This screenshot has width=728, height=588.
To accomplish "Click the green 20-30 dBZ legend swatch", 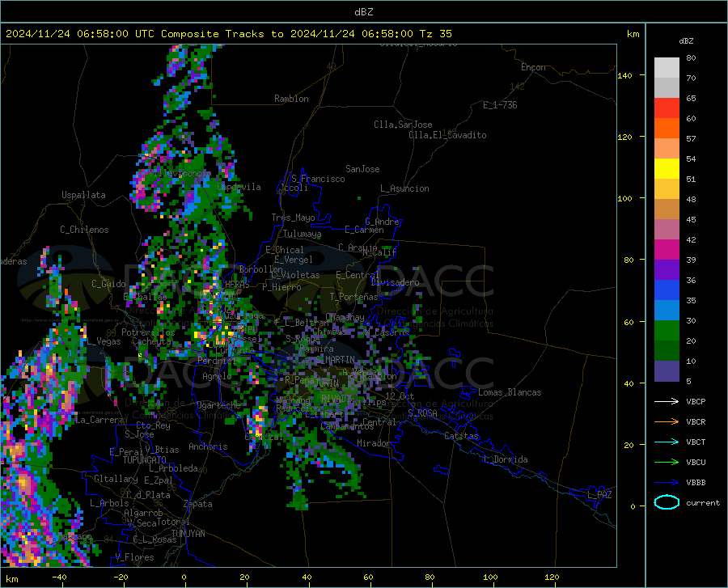I will [667, 331].
